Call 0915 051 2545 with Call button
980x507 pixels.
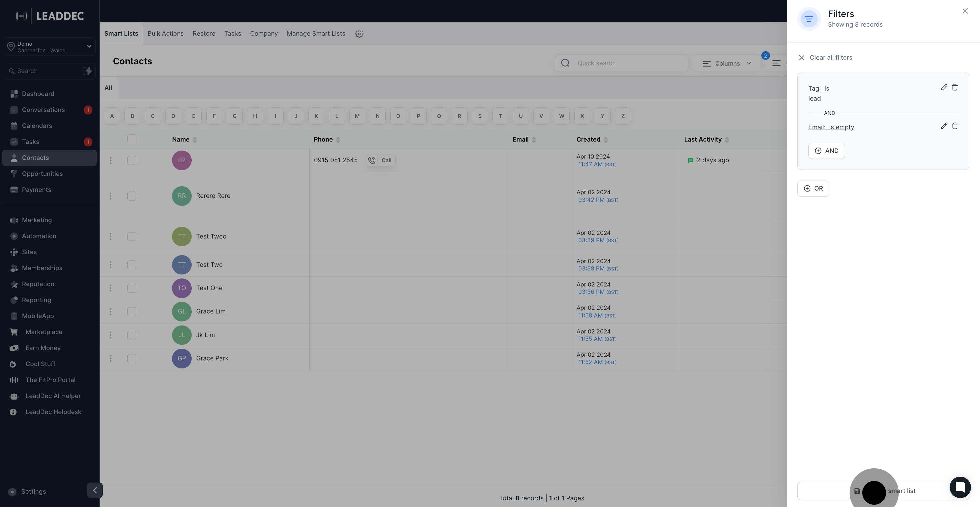[380, 160]
